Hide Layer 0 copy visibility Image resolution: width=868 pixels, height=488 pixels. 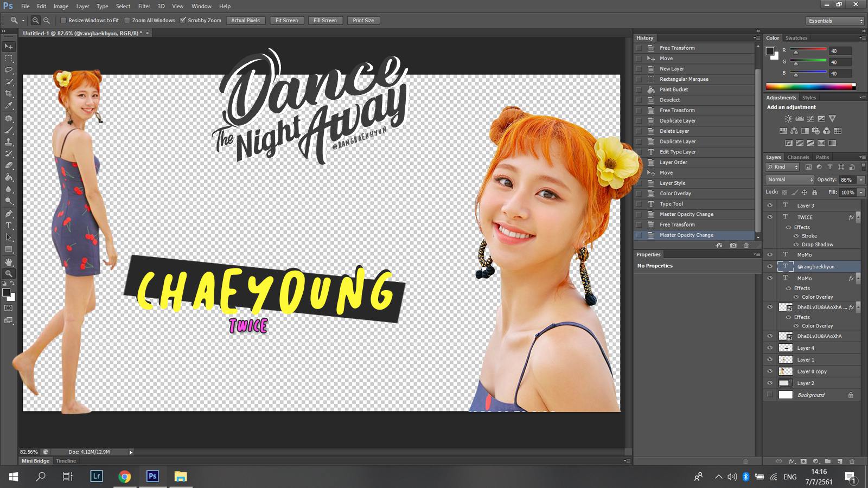pos(769,371)
